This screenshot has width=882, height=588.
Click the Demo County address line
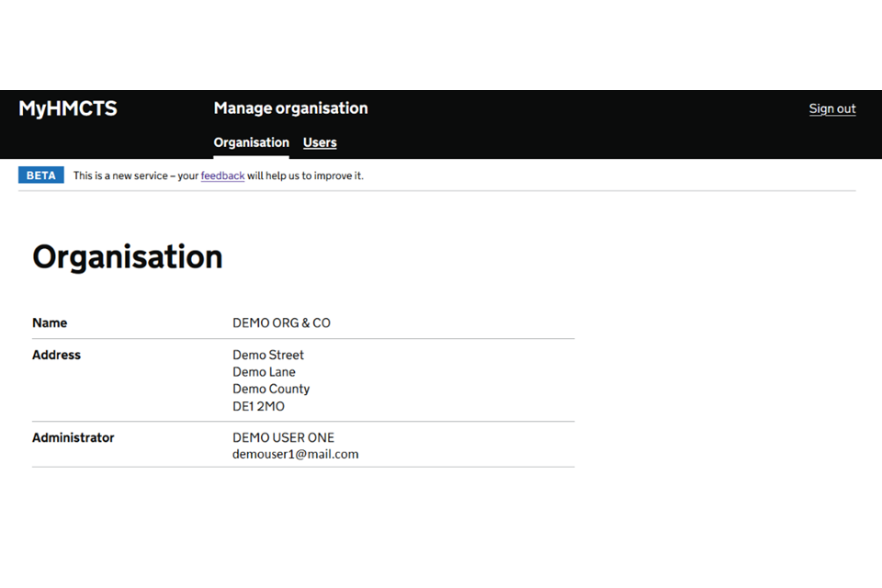[x=271, y=389]
